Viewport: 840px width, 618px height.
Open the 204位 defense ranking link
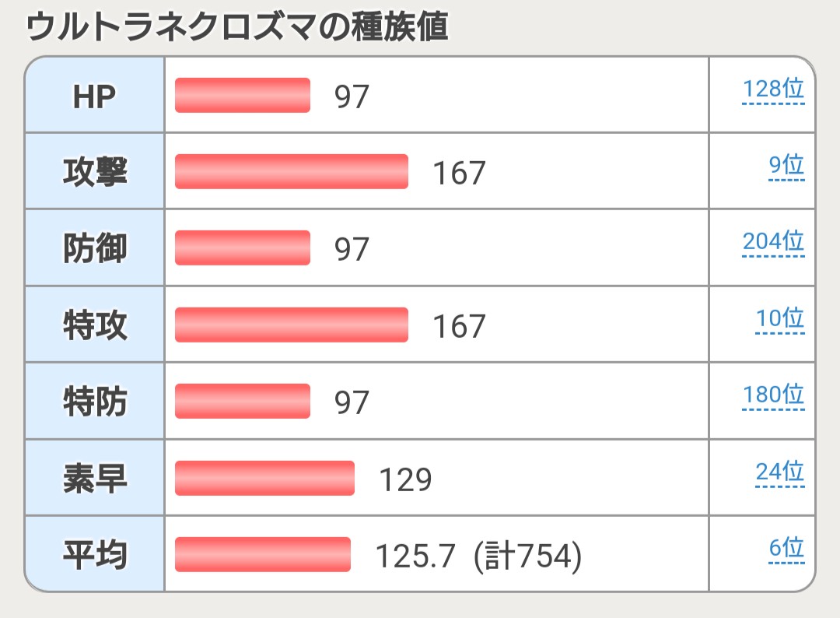click(x=773, y=242)
